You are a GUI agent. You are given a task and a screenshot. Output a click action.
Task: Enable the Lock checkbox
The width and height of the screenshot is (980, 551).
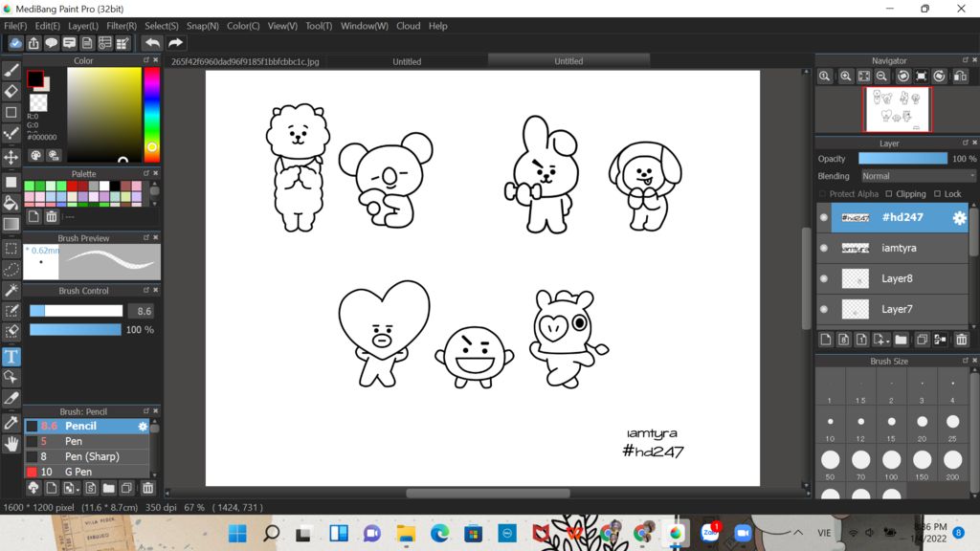pyautogui.click(x=937, y=193)
